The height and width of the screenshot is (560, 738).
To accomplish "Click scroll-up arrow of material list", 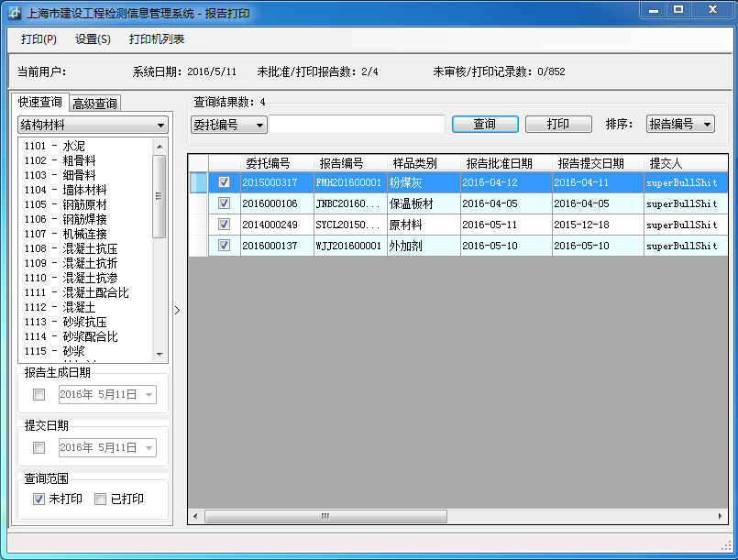I will [x=160, y=146].
